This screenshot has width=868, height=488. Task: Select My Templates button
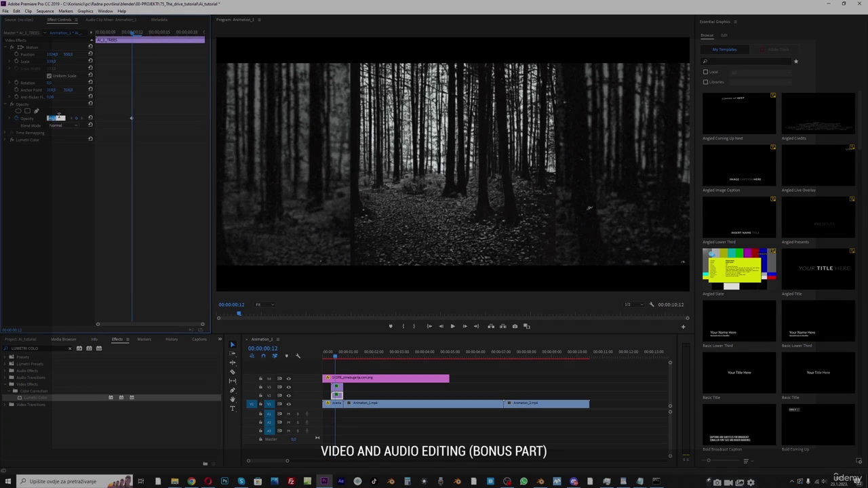[x=724, y=49]
